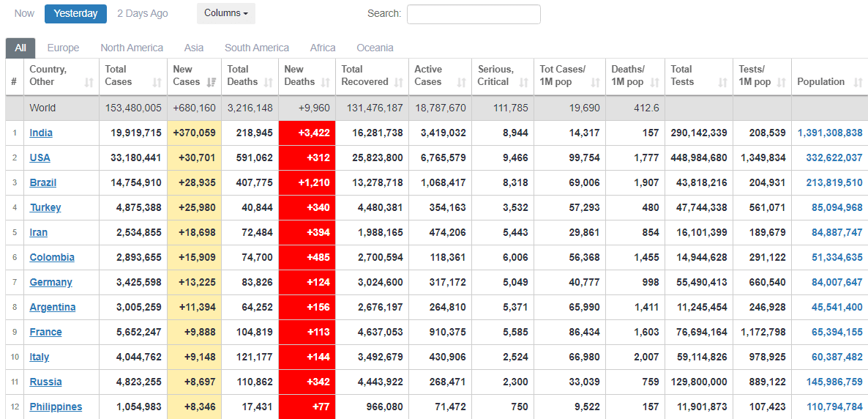This screenshot has width=868, height=419.
Task: Open the India country link
Action: 41,133
